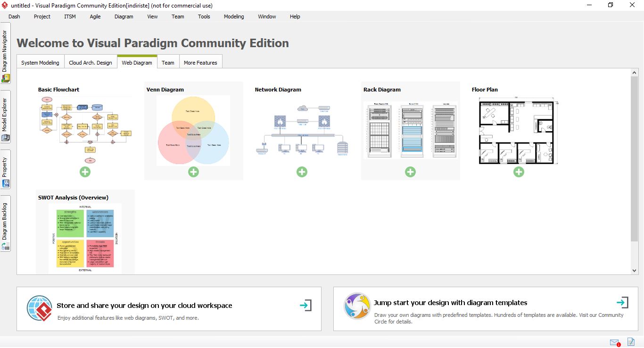Switch to the Cloud Arch. Design tab
Viewport: 644px width, 348px height.
point(91,62)
